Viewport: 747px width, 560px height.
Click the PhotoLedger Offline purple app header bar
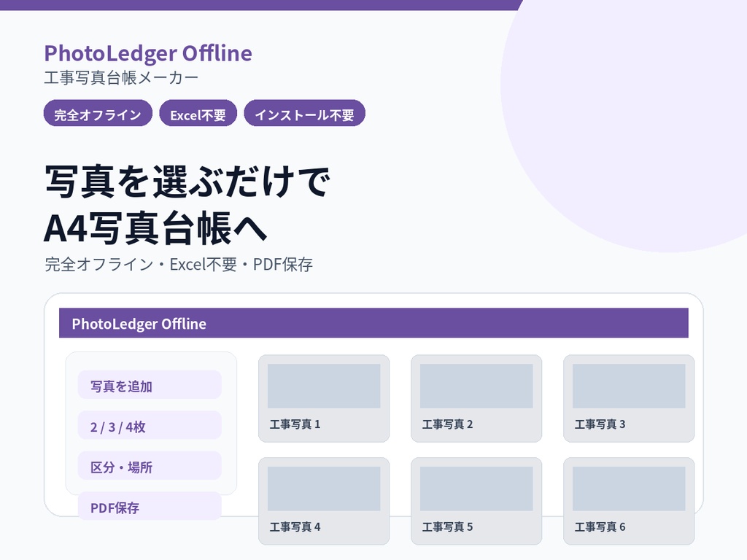point(373,323)
